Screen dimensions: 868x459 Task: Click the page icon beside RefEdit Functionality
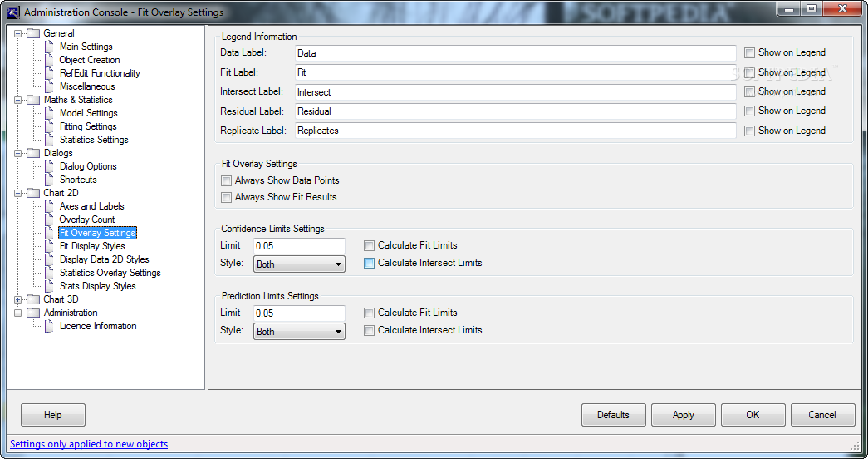coord(49,73)
